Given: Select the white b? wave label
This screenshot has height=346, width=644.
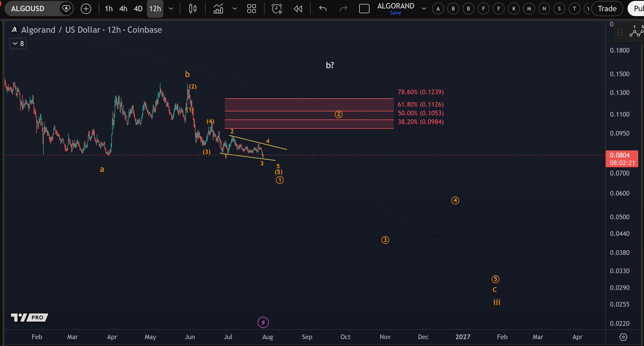Looking at the screenshot, I should coord(330,65).
